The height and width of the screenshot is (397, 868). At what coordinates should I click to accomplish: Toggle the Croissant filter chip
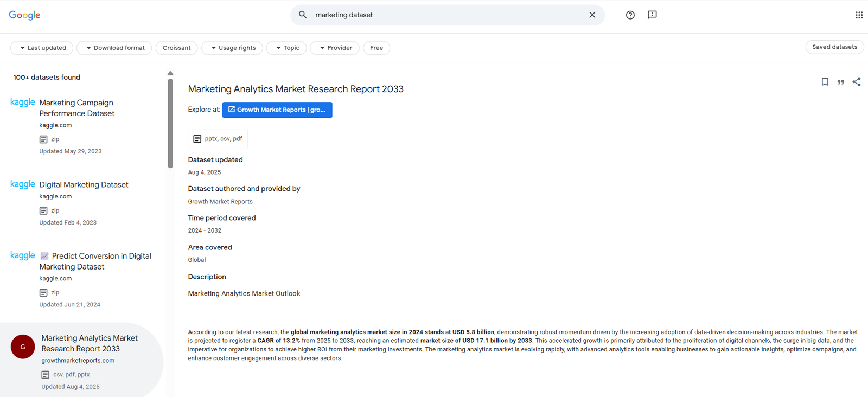click(177, 48)
